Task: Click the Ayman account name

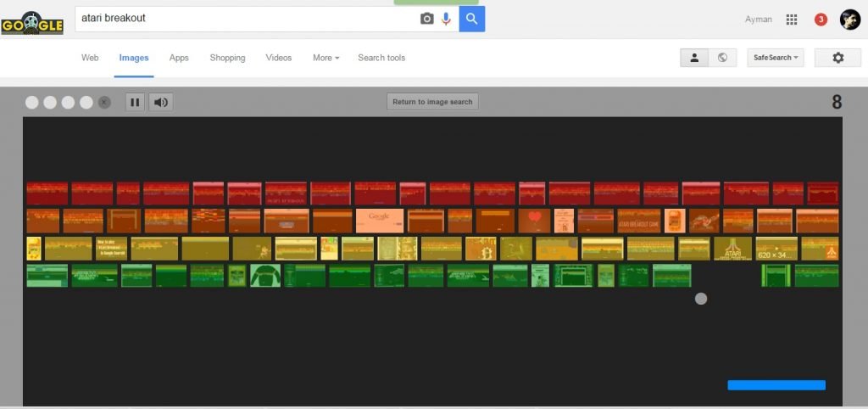Action: pos(759,20)
